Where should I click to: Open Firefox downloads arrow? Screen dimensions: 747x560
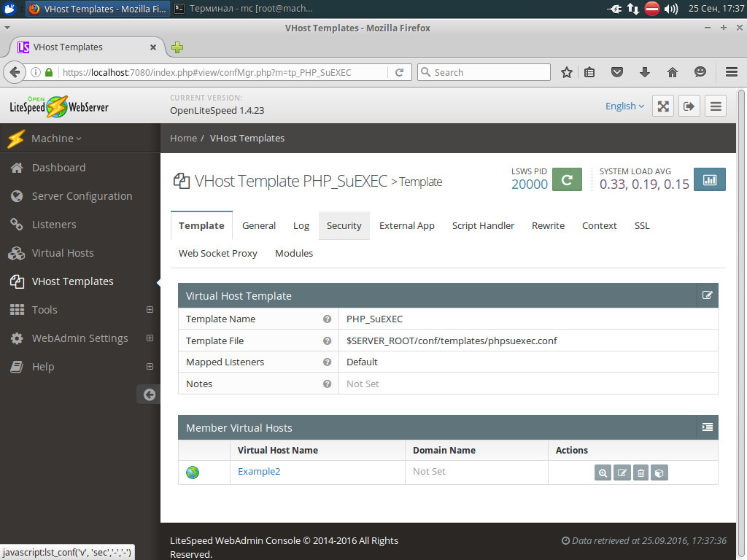pyautogui.click(x=645, y=72)
